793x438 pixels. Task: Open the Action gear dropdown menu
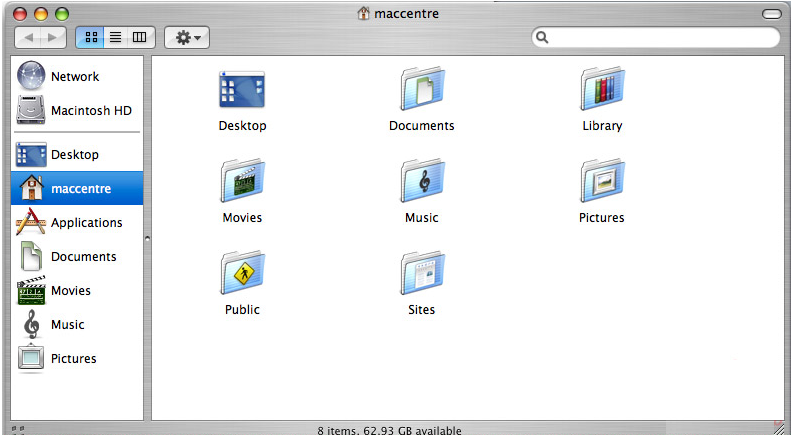pyautogui.click(x=187, y=37)
